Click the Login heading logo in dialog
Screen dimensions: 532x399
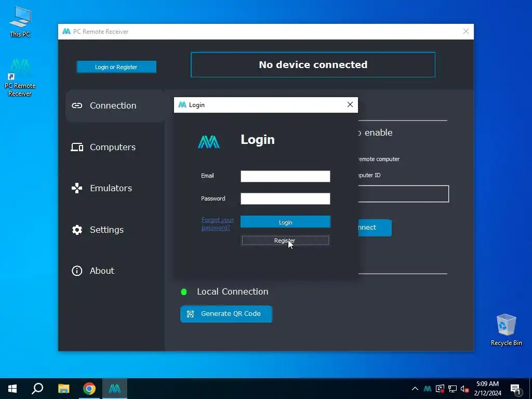[x=209, y=142]
